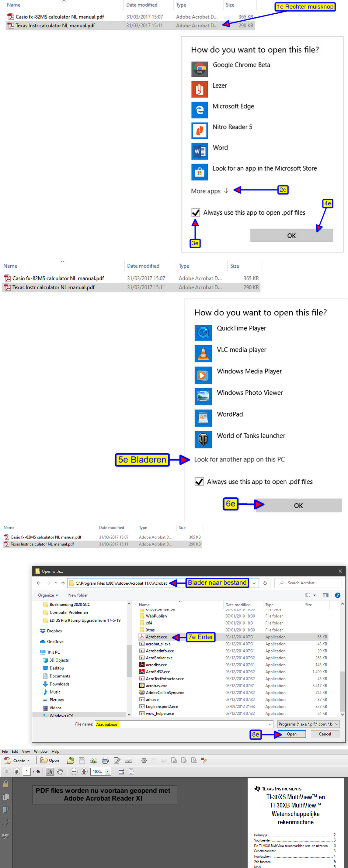Open the Organize dropdown menu

[48, 595]
